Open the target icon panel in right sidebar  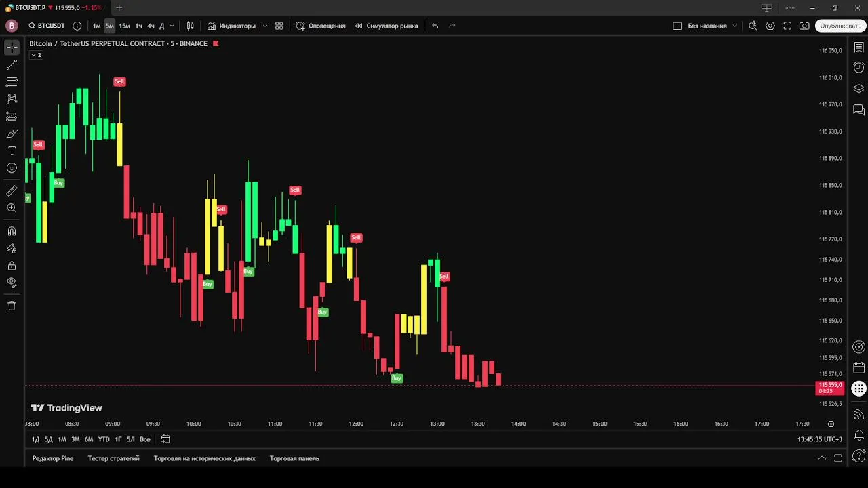tap(859, 347)
